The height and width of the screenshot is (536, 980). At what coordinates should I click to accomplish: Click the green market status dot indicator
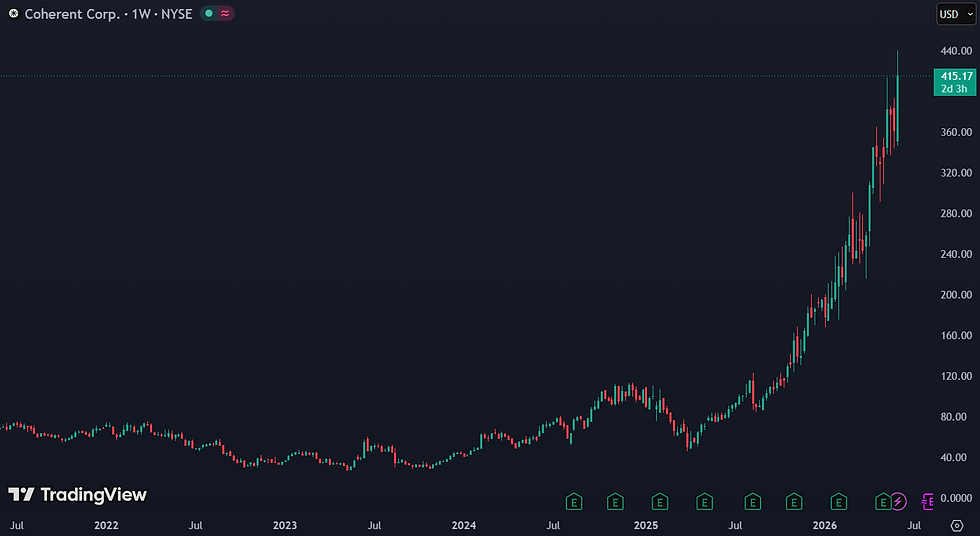coord(209,13)
